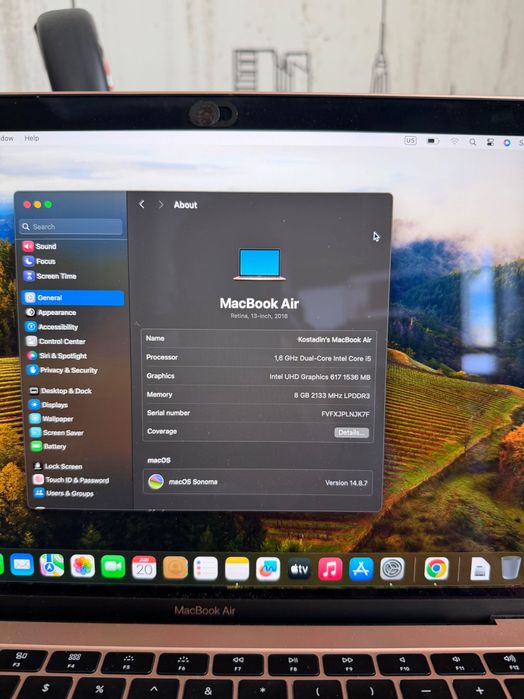Open Music from the Dock
This screenshot has height=699, width=524.
pyautogui.click(x=330, y=569)
